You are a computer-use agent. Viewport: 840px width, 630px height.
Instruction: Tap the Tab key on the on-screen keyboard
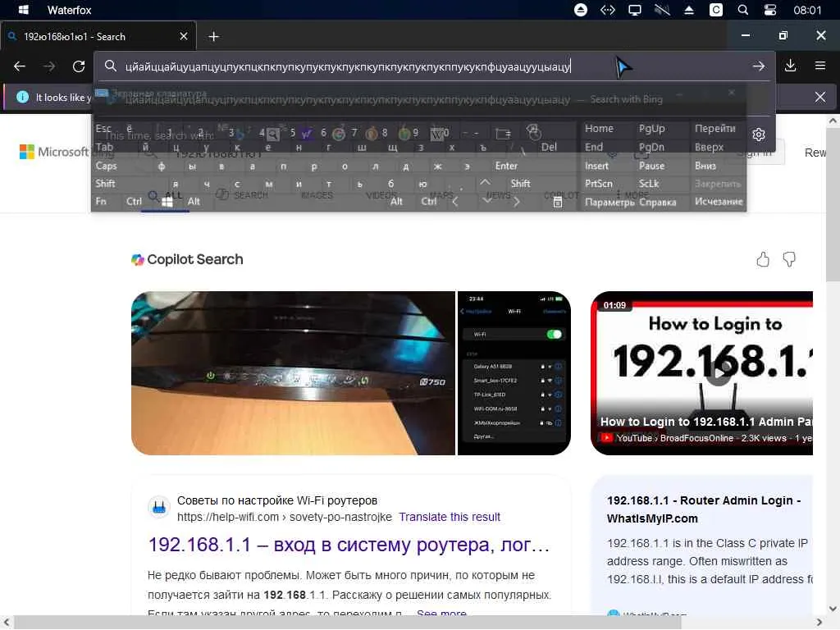(104, 147)
